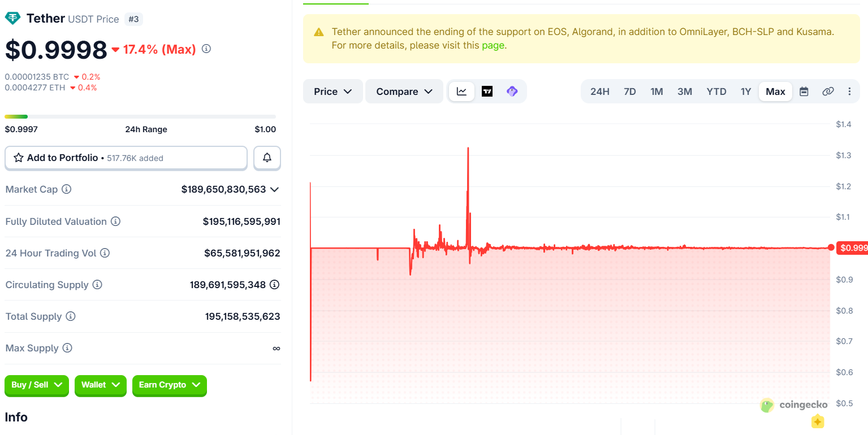Click the $1.4 y-axis label
This screenshot has width=868, height=435.
click(x=844, y=124)
